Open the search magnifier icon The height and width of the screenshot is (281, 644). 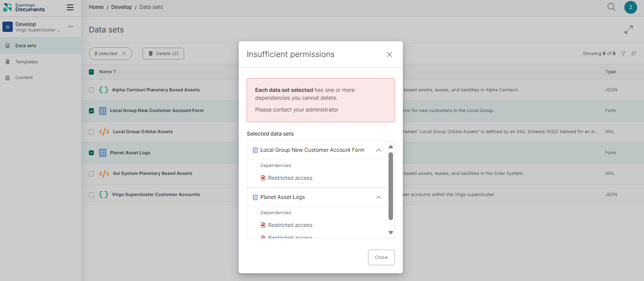[x=611, y=7]
